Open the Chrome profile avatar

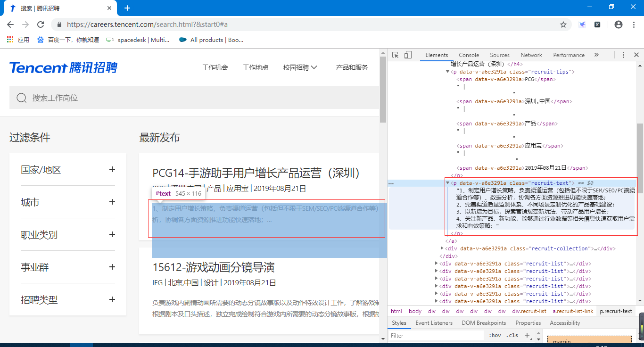tap(619, 25)
